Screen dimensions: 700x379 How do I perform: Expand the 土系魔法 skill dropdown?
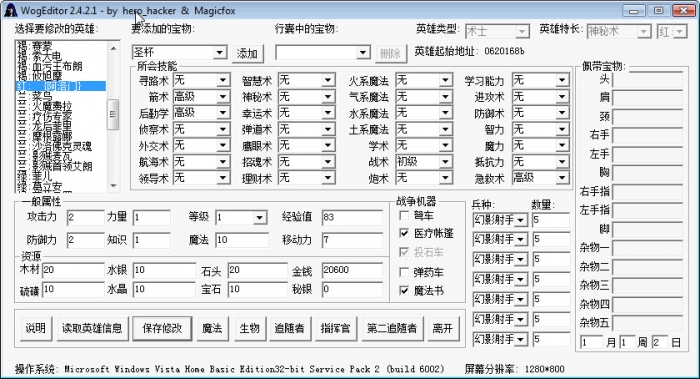445,129
